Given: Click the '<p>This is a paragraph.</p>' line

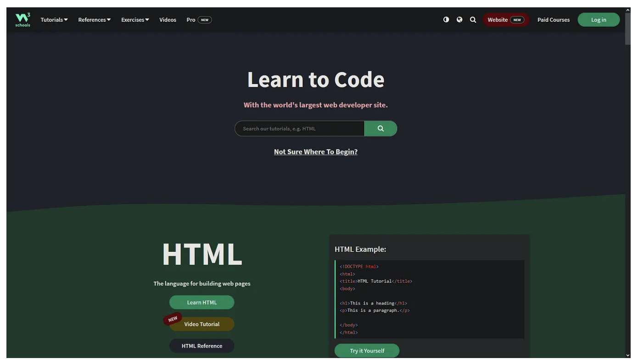Looking at the screenshot, I should 375,310.
